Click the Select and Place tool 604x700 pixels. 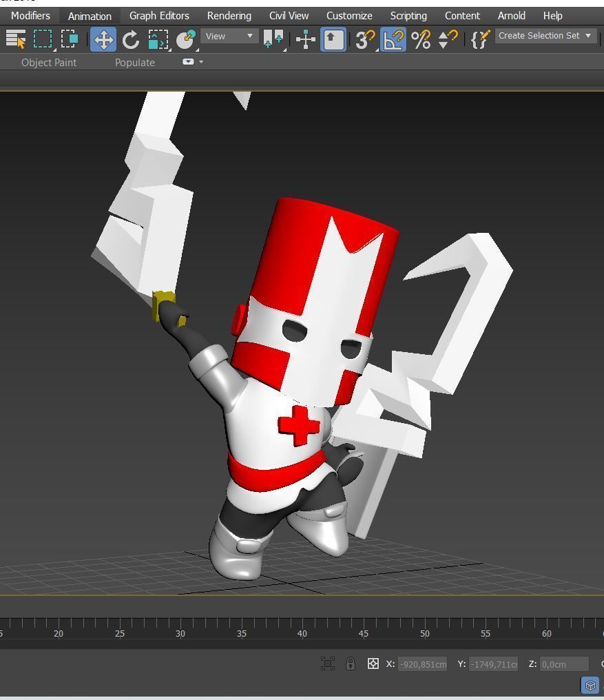point(186,39)
